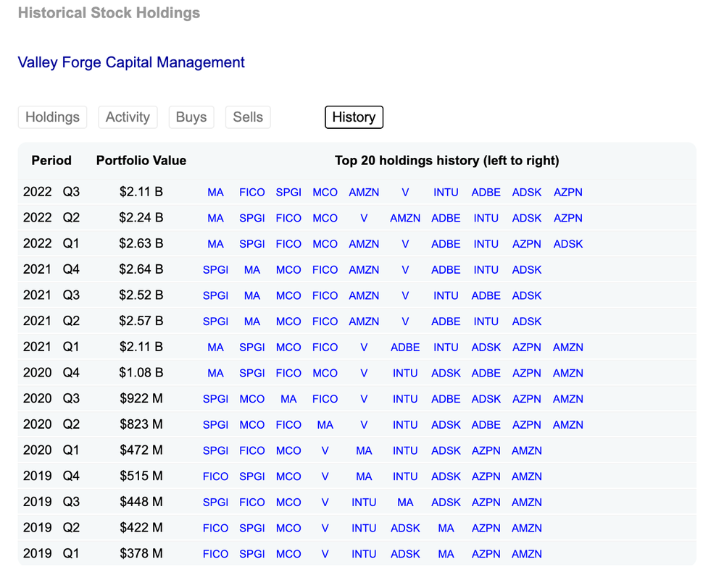Open FICO ticker in 2020 Q3 row
The width and height of the screenshot is (724, 588).
click(325, 399)
